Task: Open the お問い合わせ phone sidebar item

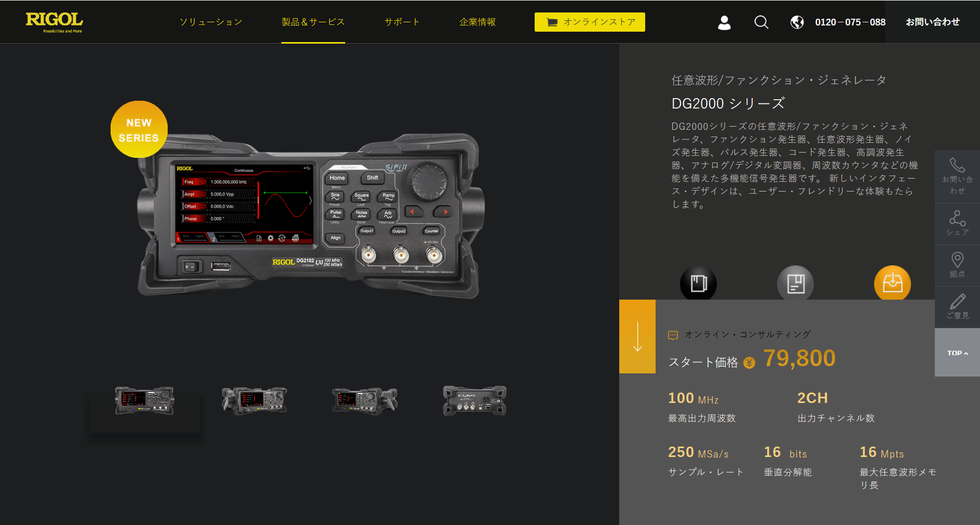Action: [x=957, y=177]
